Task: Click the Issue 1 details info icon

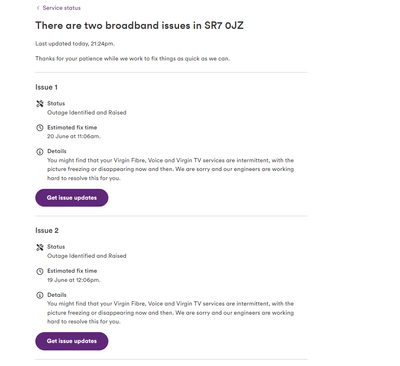Action: point(40,152)
